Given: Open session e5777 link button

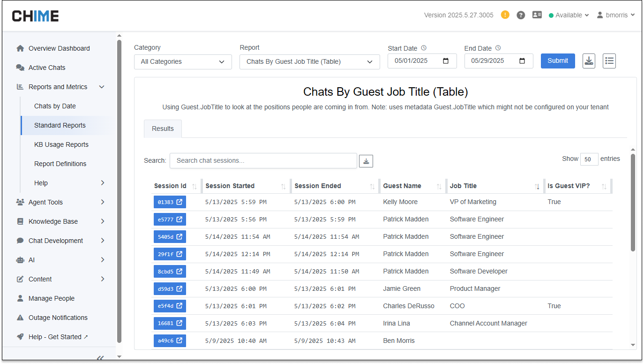Looking at the screenshot, I should point(170,220).
